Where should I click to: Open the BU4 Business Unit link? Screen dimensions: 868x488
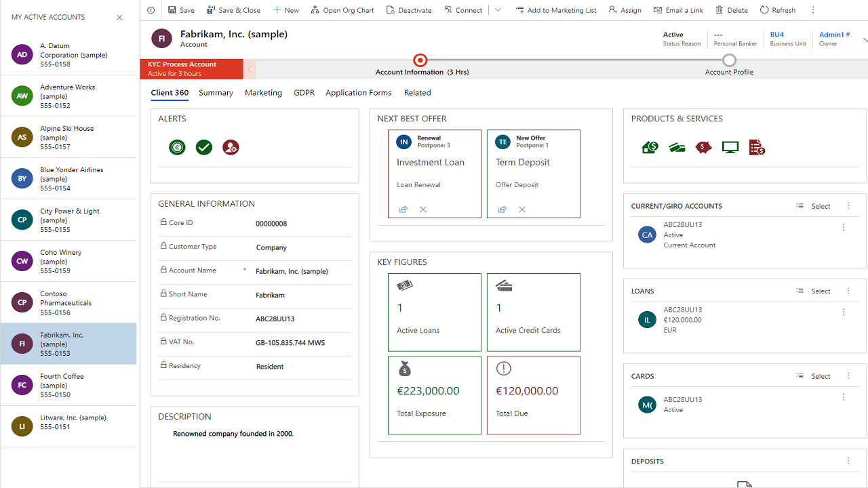coord(777,35)
